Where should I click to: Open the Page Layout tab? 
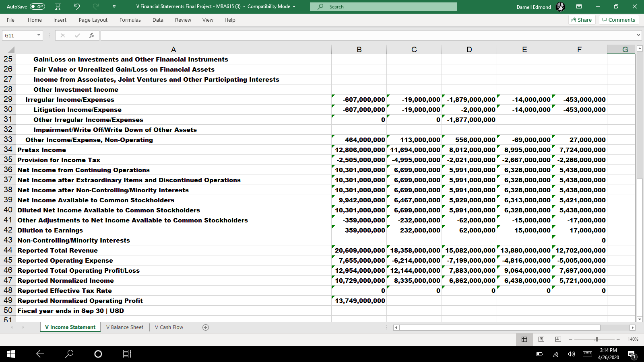[x=93, y=20]
